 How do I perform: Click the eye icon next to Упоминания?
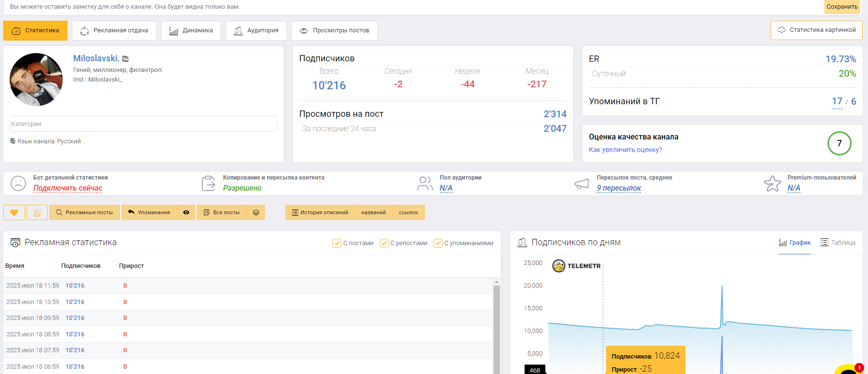186,212
